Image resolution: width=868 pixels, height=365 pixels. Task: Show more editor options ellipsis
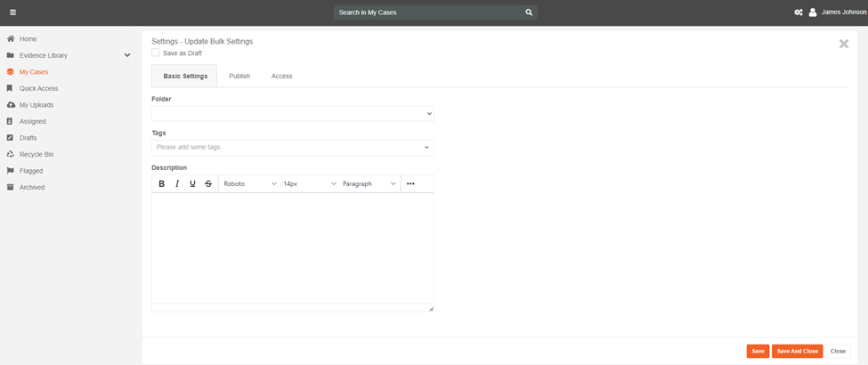410,183
